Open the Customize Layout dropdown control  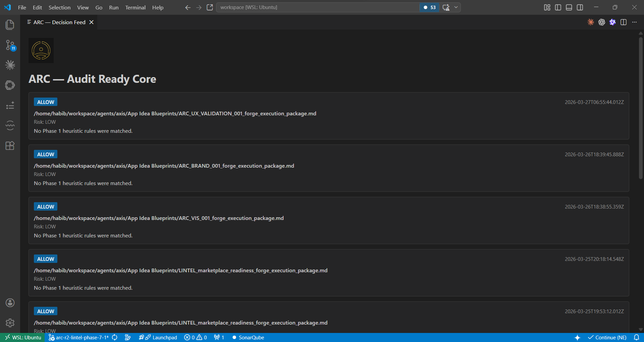click(x=547, y=7)
